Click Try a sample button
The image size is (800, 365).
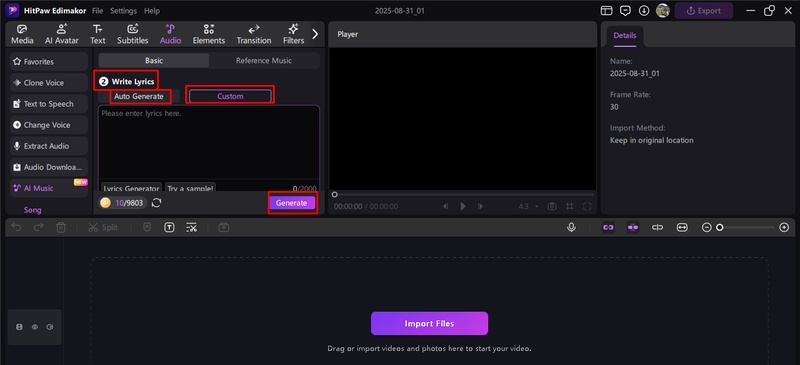click(x=190, y=188)
